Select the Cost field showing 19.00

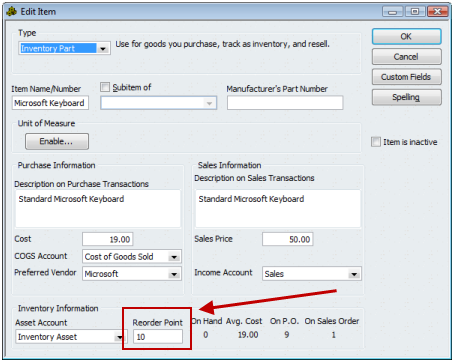click(108, 239)
